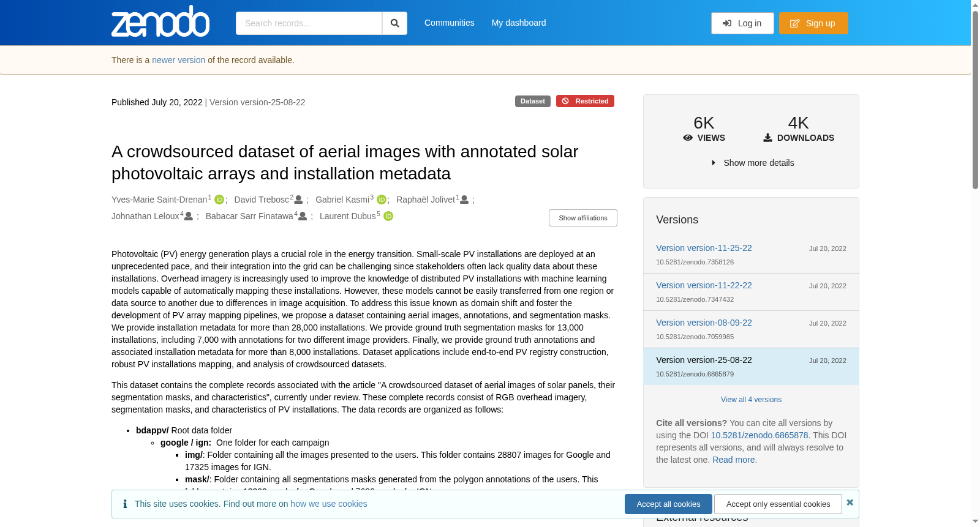Click the search magnifier button
The width and height of the screenshot is (980, 527).
tap(395, 23)
